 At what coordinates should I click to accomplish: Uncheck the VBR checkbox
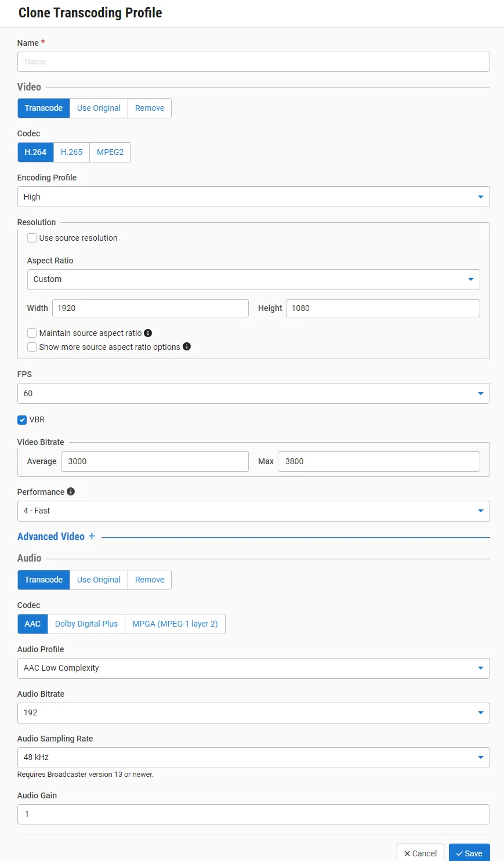click(22, 419)
